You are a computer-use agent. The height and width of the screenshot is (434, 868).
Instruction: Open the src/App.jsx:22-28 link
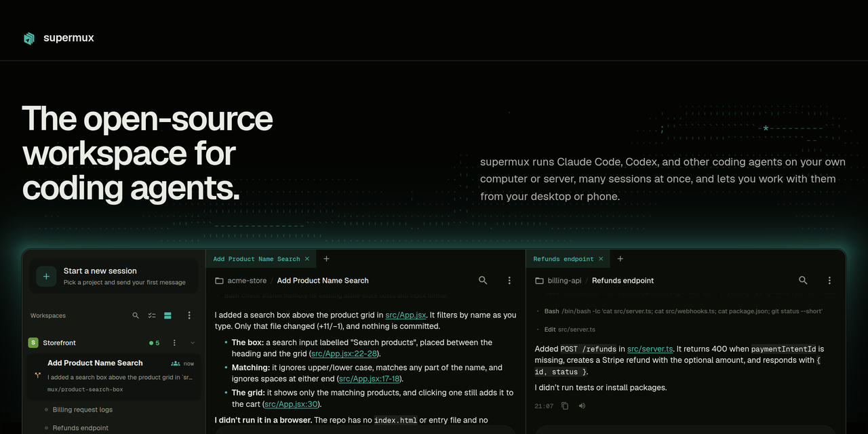click(x=344, y=353)
